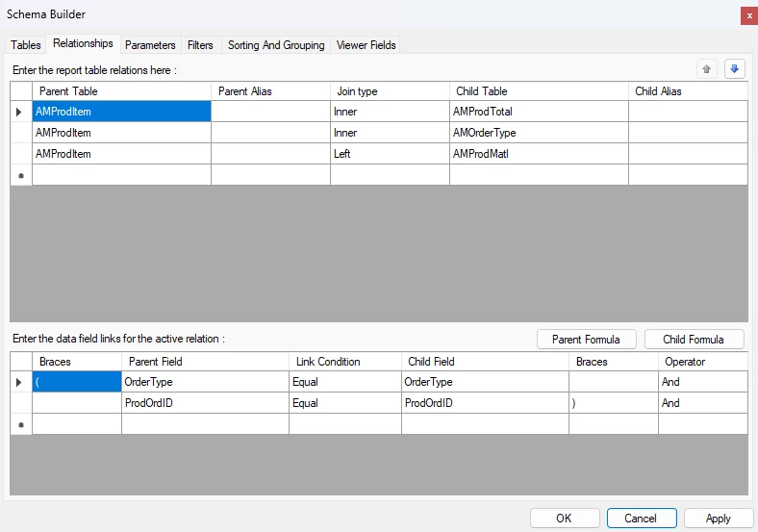Select the OrderType parent field cell
The height and width of the screenshot is (532, 758).
(206, 382)
